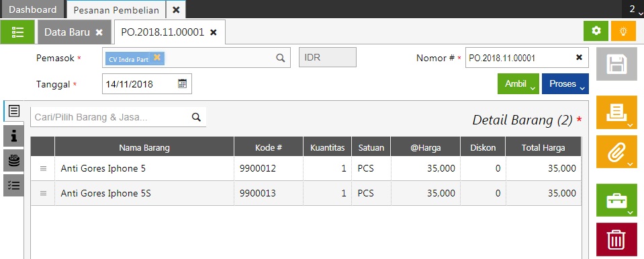Switch to the Pesanan Pembelian tab
The image size is (644, 259).
(116, 10)
